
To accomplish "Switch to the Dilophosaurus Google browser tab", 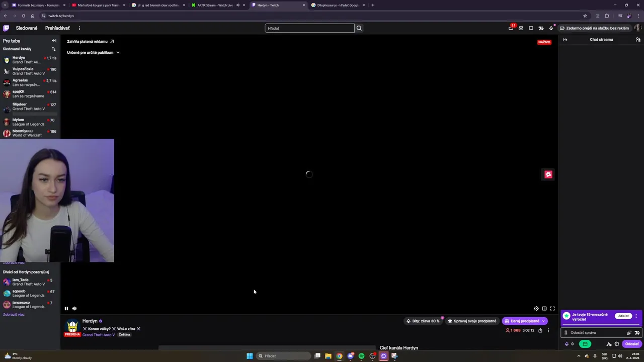I will (x=338, y=5).
